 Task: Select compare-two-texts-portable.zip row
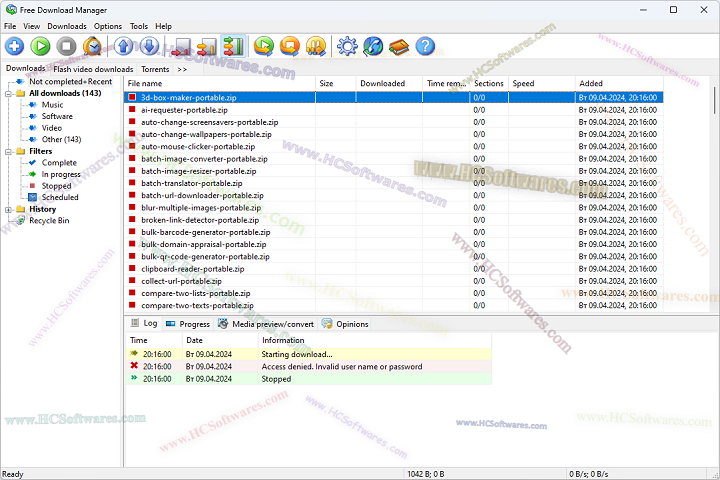click(x=394, y=305)
